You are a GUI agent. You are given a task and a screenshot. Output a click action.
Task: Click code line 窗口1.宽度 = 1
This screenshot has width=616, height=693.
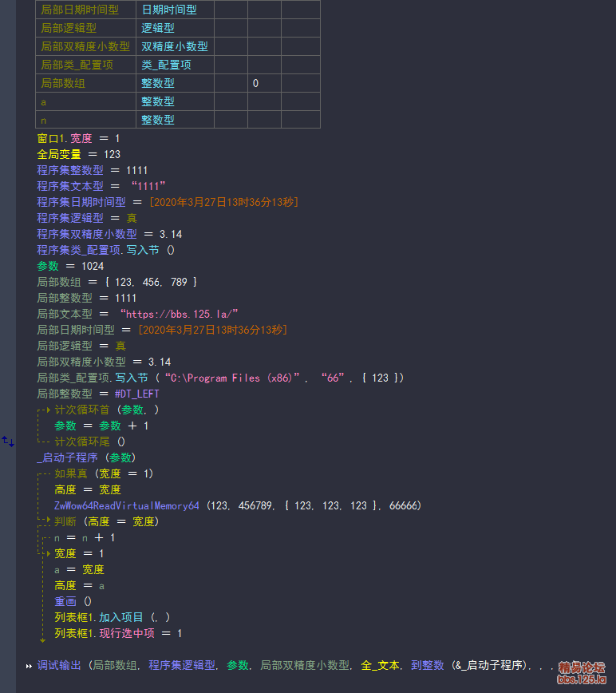[79, 138]
